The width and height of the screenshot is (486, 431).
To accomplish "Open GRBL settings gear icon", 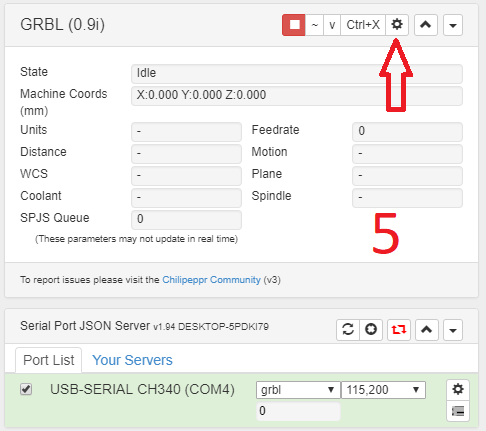I will (x=397, y=25).
